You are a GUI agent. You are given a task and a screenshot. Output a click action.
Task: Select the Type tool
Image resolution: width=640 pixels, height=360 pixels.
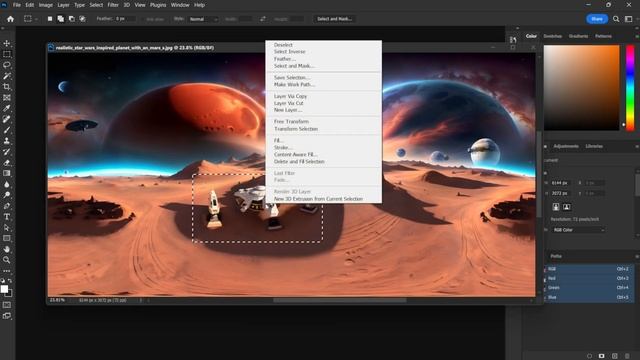tap(7, 217)
